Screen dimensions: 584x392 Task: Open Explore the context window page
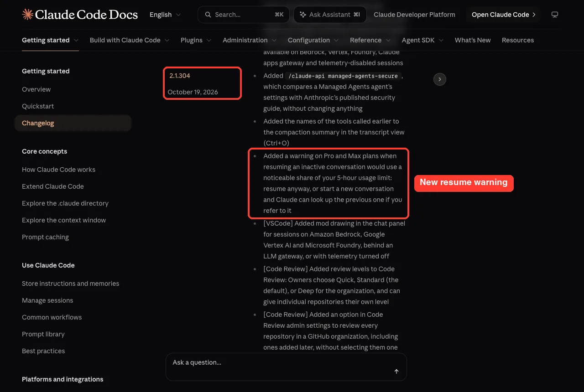(64, 220)
